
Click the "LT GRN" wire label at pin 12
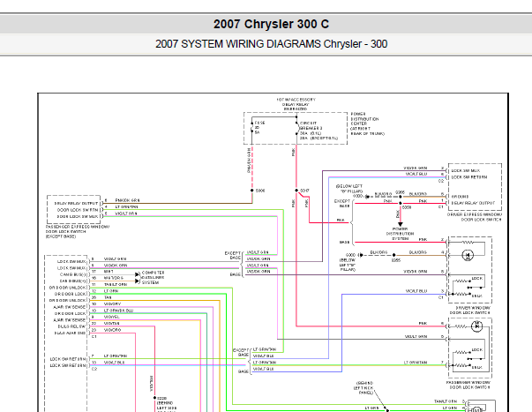click(111, 291)
